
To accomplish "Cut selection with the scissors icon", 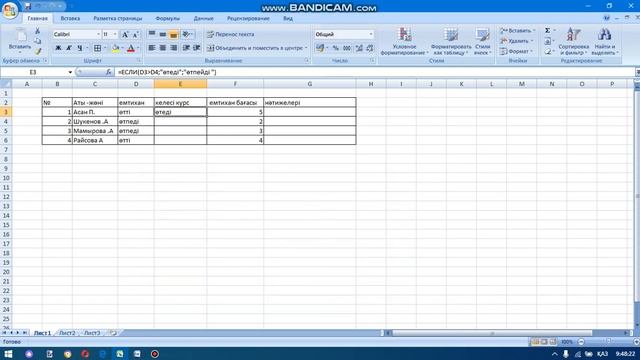I will click(38, 31).
